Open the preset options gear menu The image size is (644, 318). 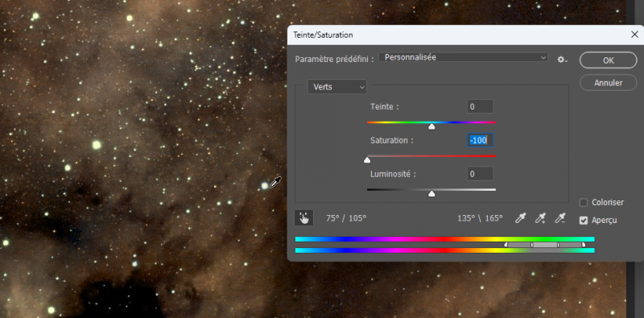pos(562,60)
